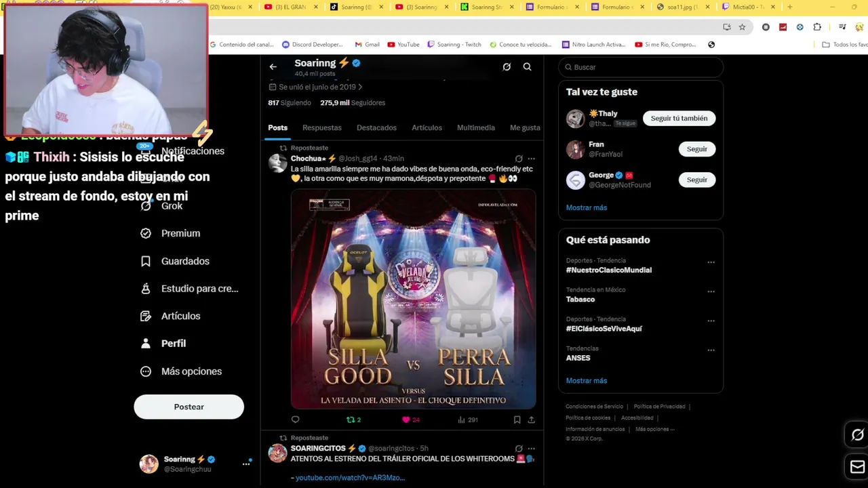Screen dimensions: 868x488
Task: Open SOARINGCITOS profile avatar
Action: click(x=277, y=453)
